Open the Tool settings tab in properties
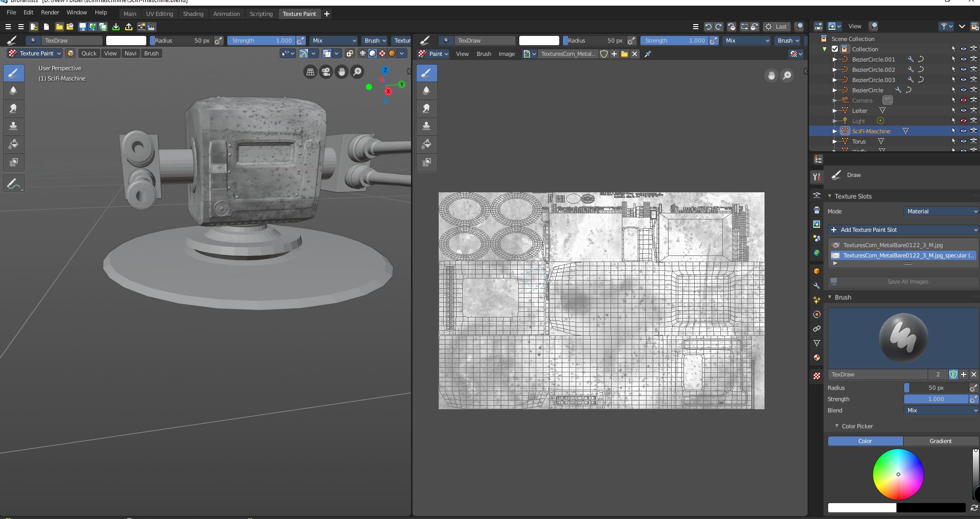 (x=816, y=177)
